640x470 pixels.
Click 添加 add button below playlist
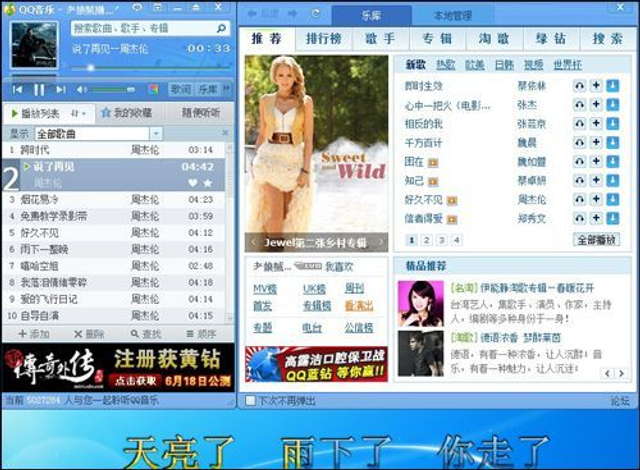(34, 334)
